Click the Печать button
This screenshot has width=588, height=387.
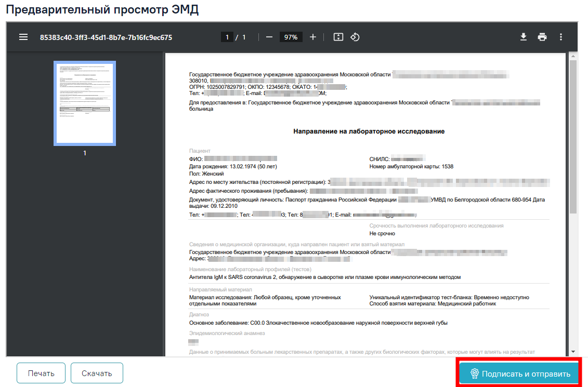[x=41, y=373]
